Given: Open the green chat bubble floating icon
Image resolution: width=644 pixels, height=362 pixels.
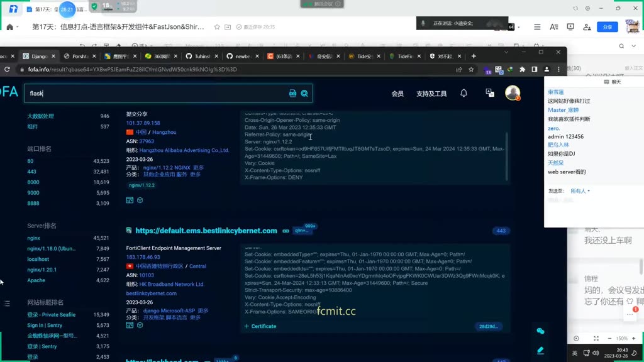Looking at the screenshot, I should point(540,331).
